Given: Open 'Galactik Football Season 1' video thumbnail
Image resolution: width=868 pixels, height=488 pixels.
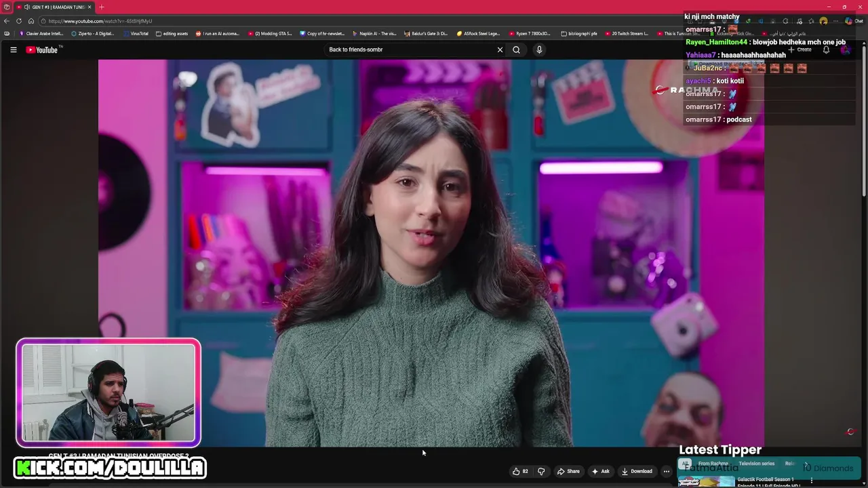Looking at the screenshot, I should [706, 482].
